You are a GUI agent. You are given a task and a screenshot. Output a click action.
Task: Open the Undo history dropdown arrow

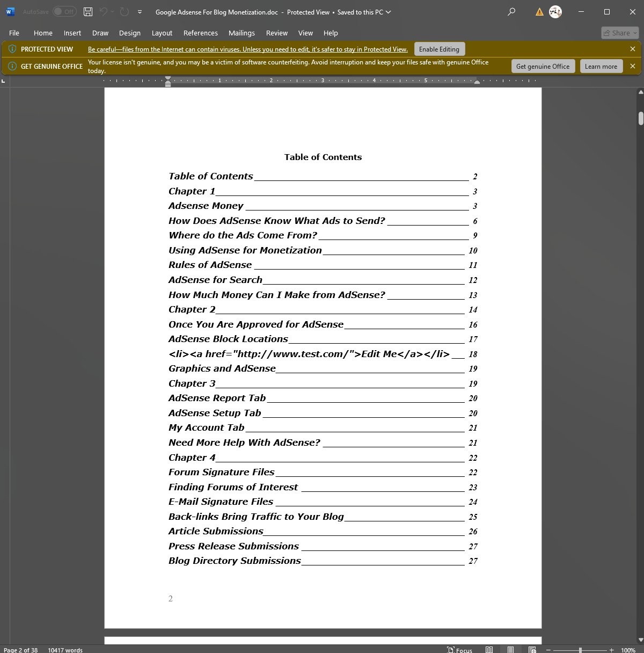[x=113, y=12]
